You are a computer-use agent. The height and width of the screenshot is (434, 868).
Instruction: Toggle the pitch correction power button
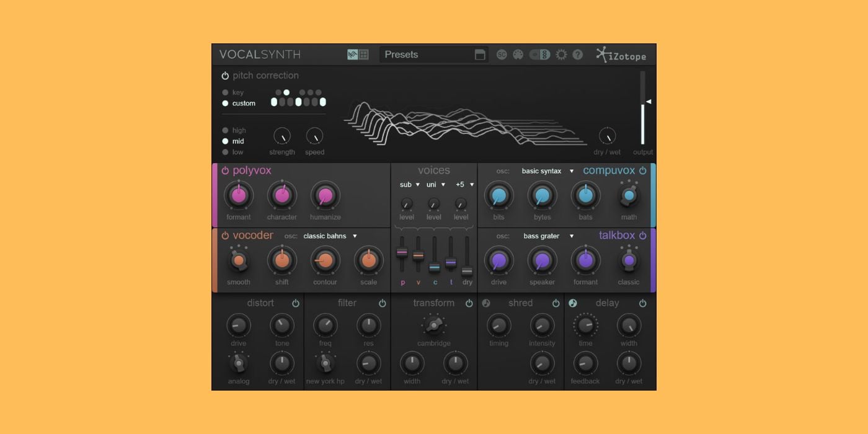(225, 76)
